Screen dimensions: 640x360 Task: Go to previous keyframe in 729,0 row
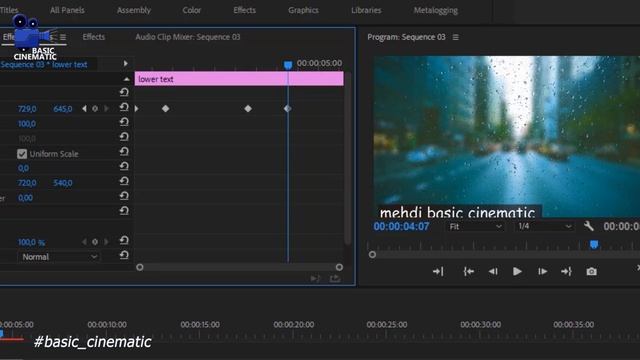tap(84, 109)
